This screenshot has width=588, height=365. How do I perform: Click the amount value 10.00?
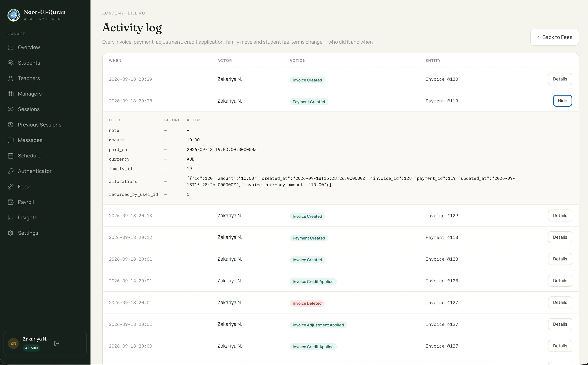click(x=193, y=140)
